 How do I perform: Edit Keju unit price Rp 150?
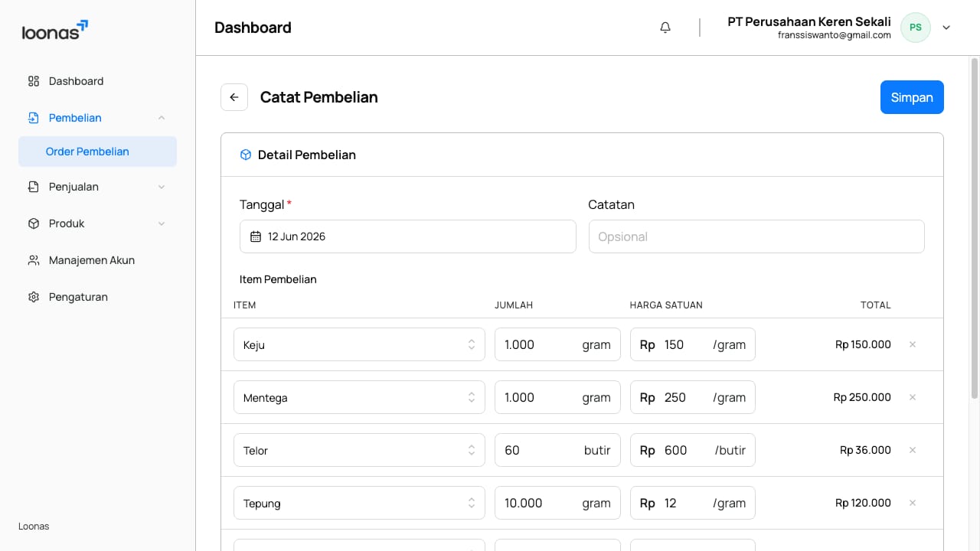click(693, 344)
